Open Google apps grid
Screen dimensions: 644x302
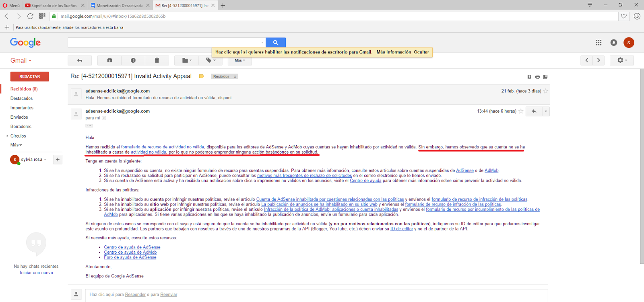coord(599,43)
